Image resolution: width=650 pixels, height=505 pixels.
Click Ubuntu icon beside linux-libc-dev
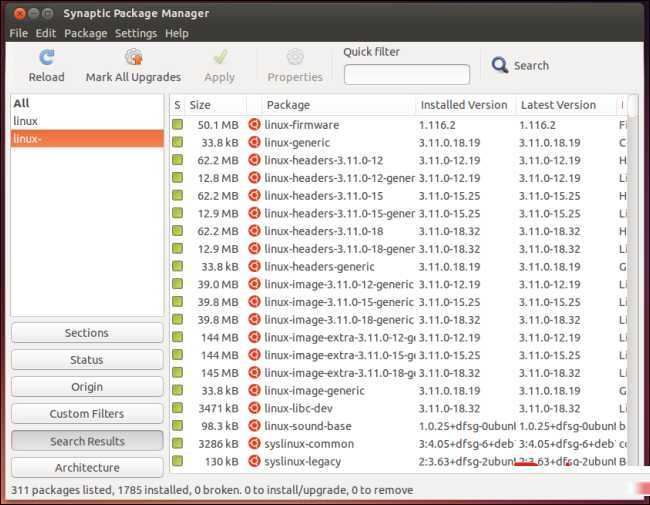pos(254,408)
